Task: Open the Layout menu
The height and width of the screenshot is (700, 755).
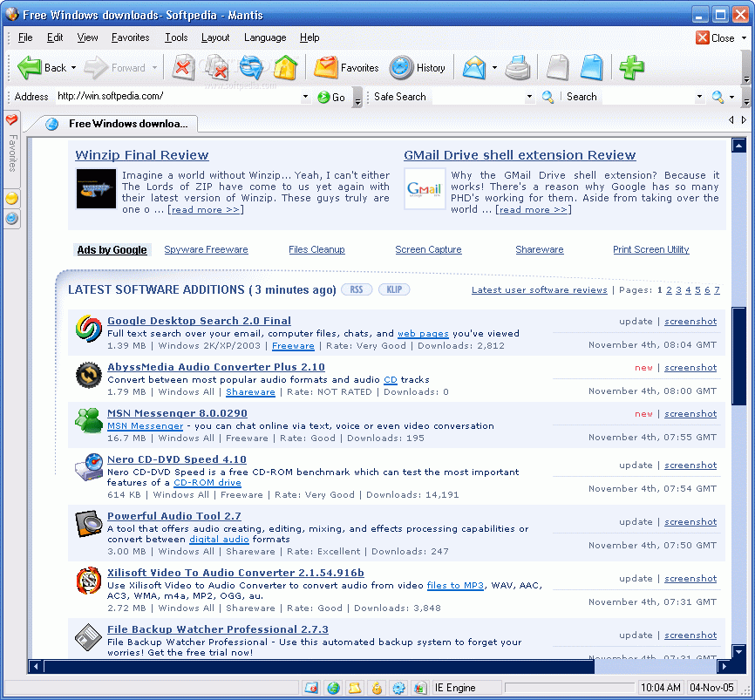Action: (215, 37)
